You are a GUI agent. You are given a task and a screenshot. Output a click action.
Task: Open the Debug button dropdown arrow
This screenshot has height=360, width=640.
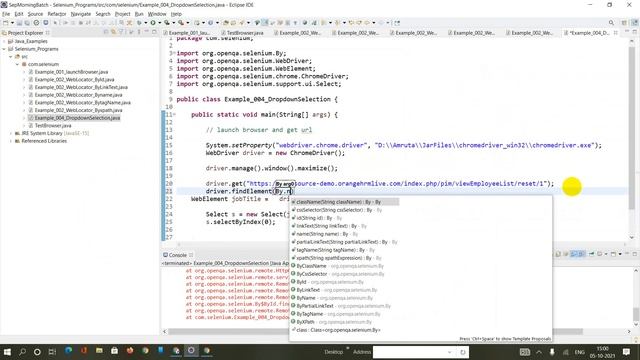point(146,23)
